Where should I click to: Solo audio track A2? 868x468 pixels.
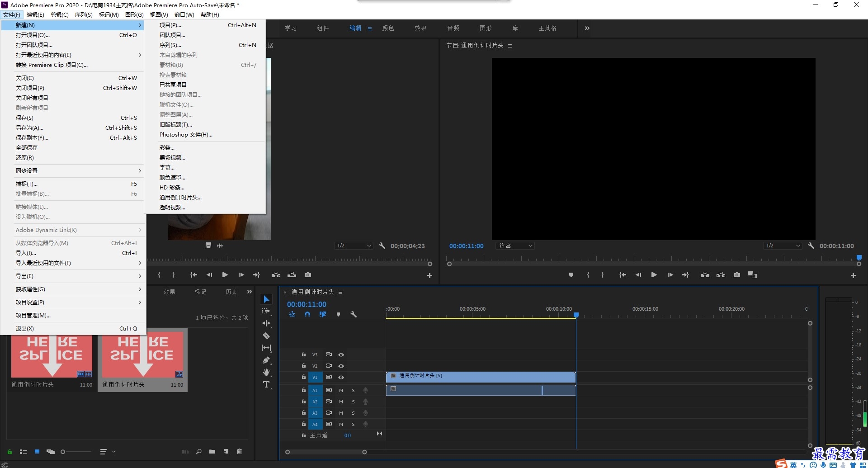click(353, 402)
